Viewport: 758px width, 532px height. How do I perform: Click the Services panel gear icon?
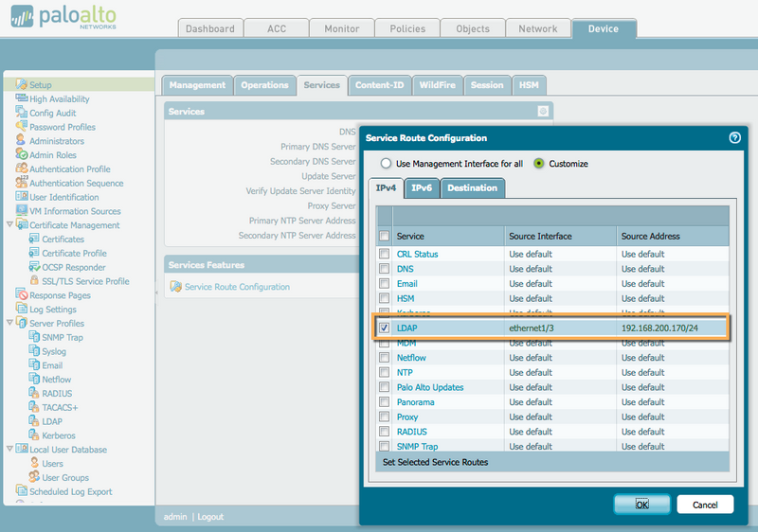pos(543,112)
